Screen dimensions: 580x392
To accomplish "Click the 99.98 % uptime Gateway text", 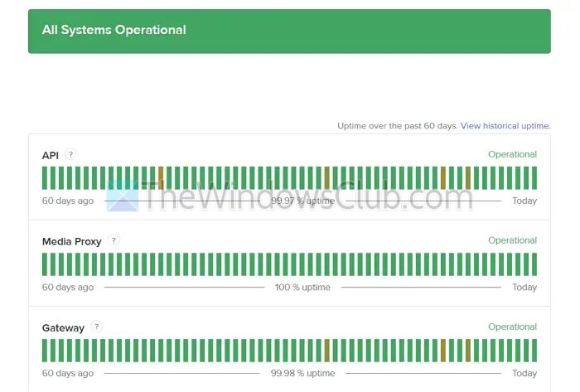I will [302, 373].
